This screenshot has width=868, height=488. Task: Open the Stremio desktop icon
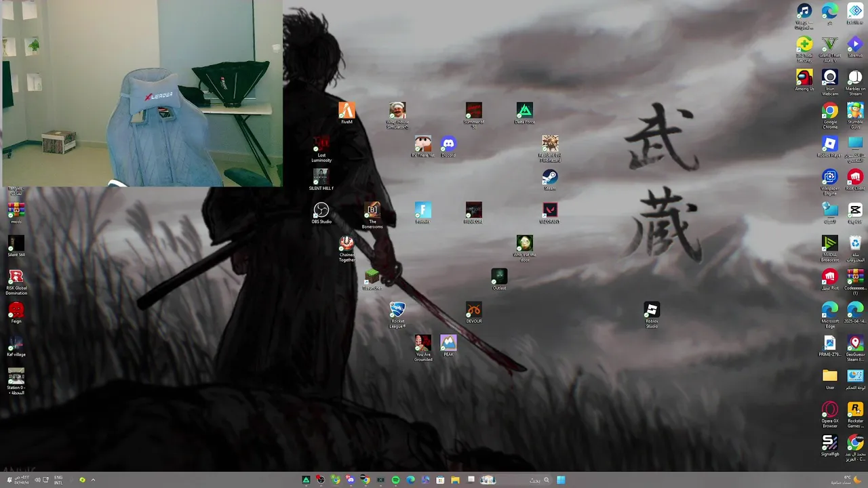coord(855,47)
